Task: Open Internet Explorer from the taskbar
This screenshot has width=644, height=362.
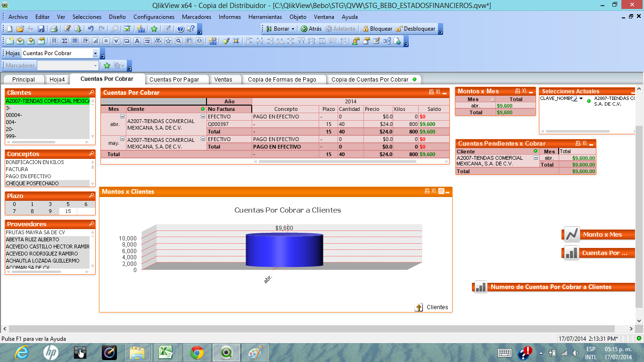Action: pos(22,352)
